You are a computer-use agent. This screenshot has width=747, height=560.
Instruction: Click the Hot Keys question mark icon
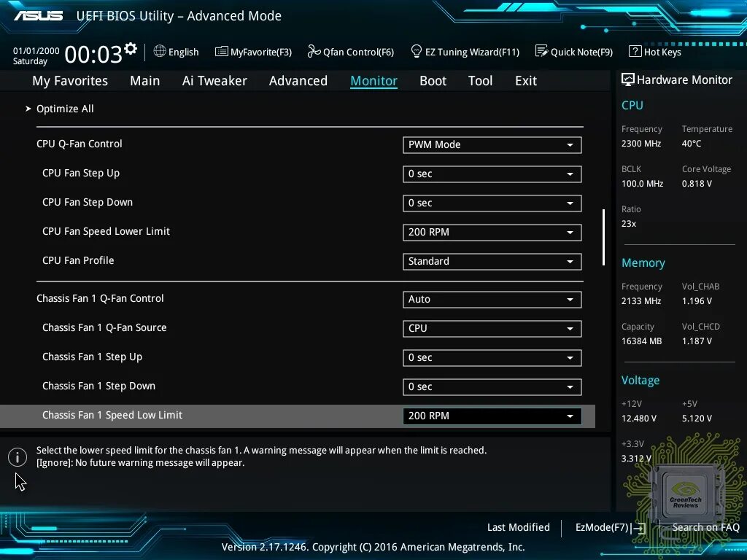pyautogui.click(x=635, y=51)
